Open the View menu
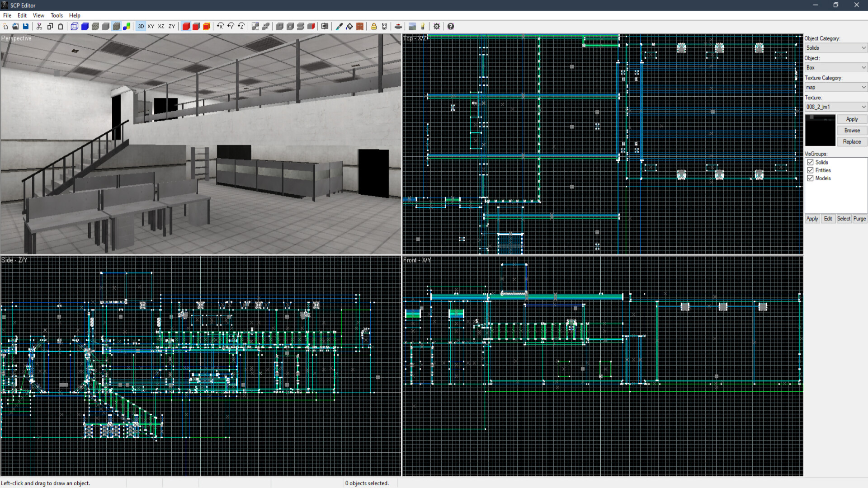 coord(38,15)
